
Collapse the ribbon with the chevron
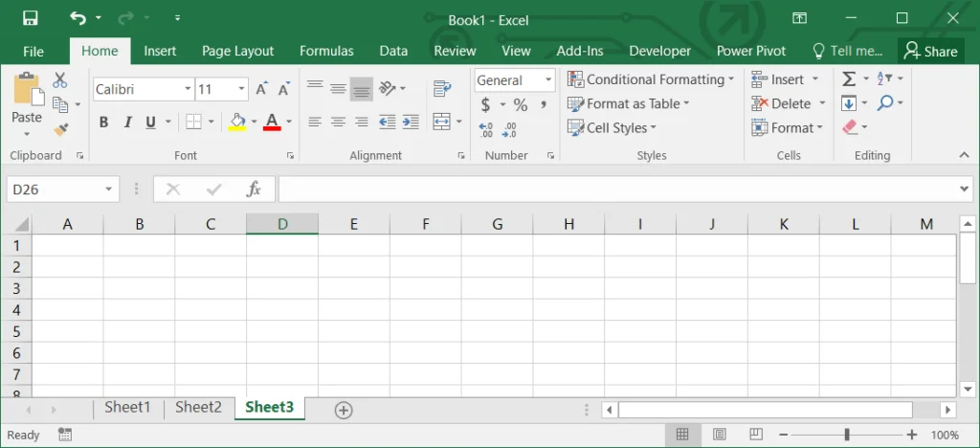pos(965,155)
